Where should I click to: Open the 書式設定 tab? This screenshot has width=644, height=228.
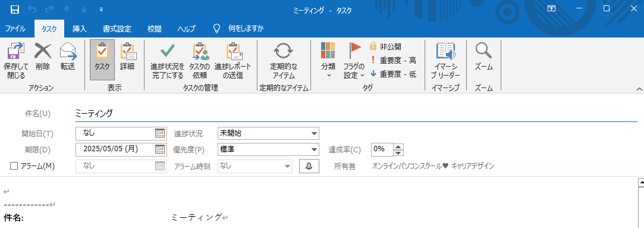tap(117, 29)
